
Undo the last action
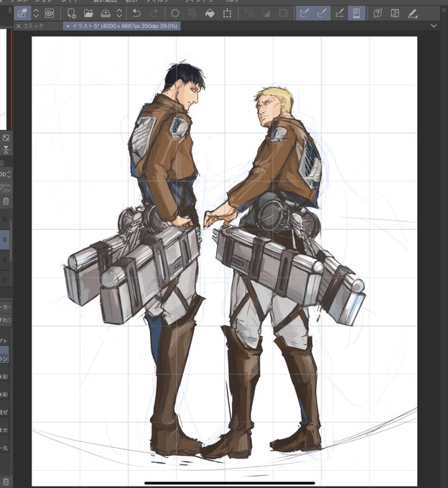coord(136,13)
